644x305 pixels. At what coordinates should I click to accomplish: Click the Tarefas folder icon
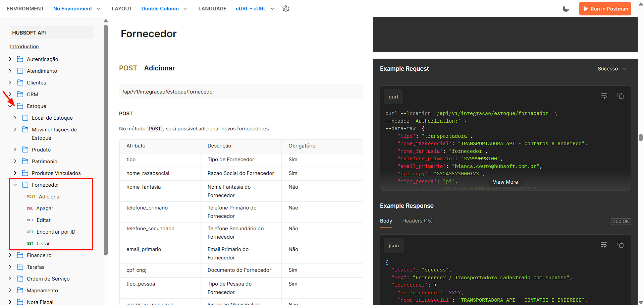[20, 267]
